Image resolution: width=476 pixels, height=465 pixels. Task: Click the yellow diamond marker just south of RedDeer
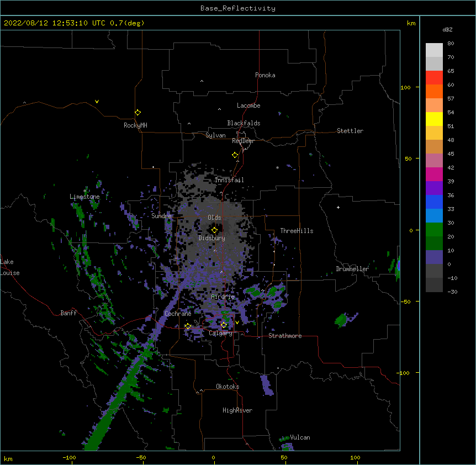pos(235,155)
